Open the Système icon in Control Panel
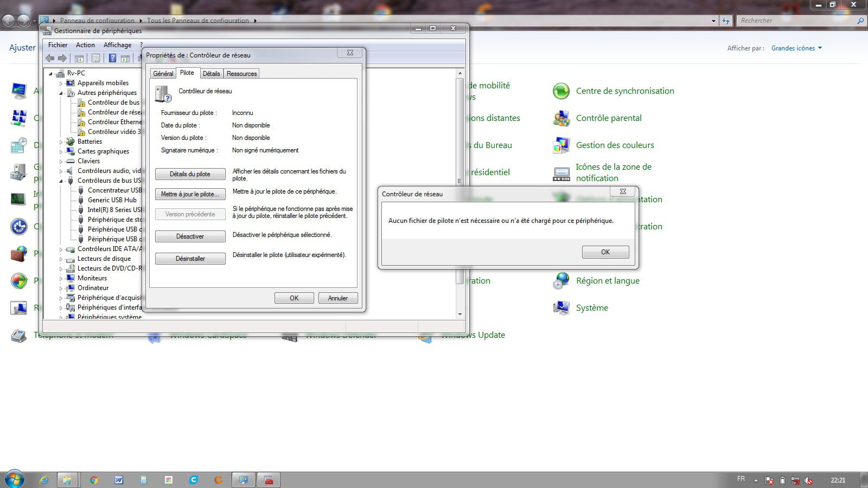Image resolution: width=868 pixels, height=488 pixels. click(x=561, y=308)
